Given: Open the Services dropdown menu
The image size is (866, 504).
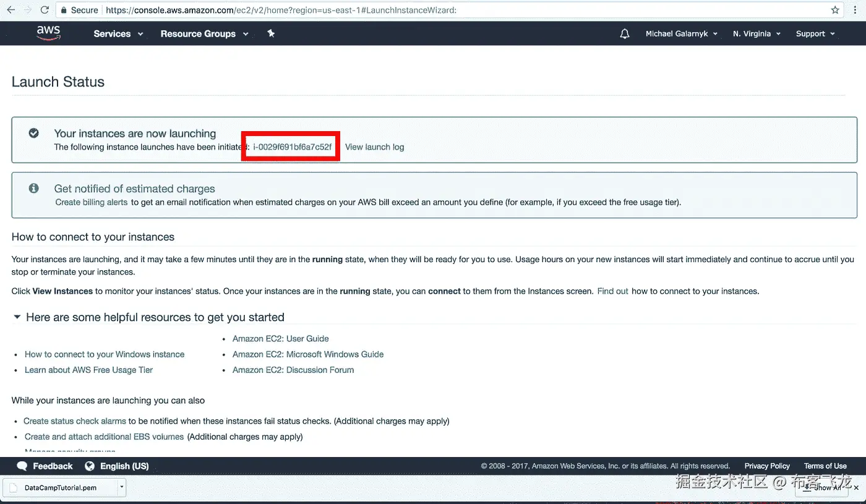Looking at the screenshot, I should tap(118, 33).
